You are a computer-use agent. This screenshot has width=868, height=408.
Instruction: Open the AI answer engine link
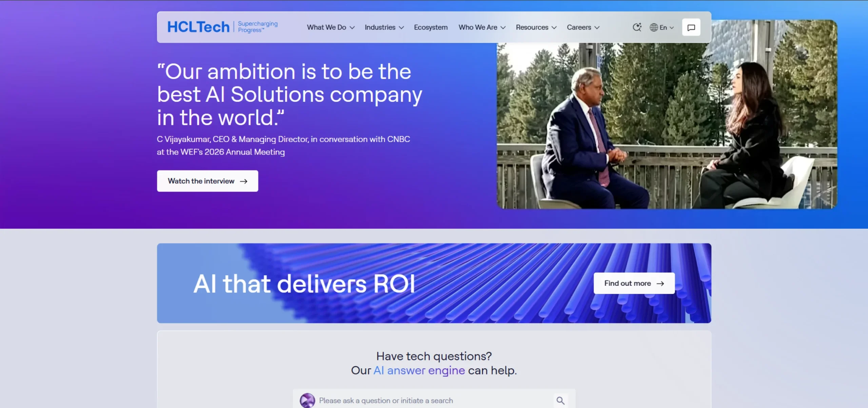(x=419, y=370)
